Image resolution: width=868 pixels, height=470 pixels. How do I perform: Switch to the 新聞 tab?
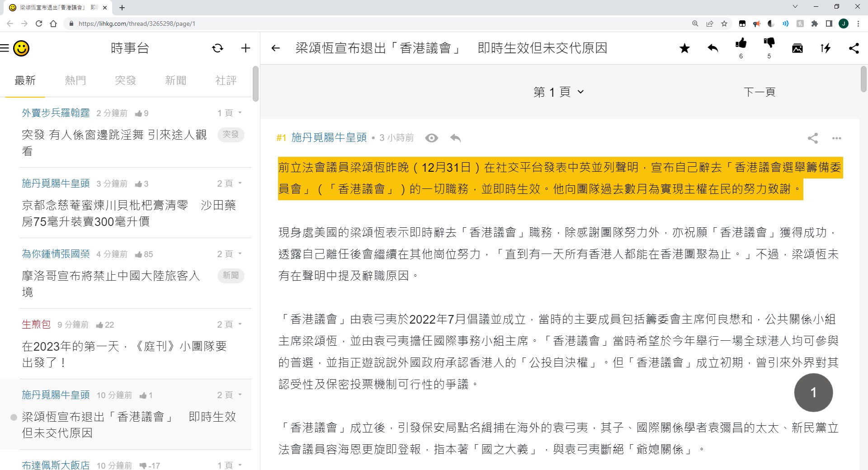[175, 80]
